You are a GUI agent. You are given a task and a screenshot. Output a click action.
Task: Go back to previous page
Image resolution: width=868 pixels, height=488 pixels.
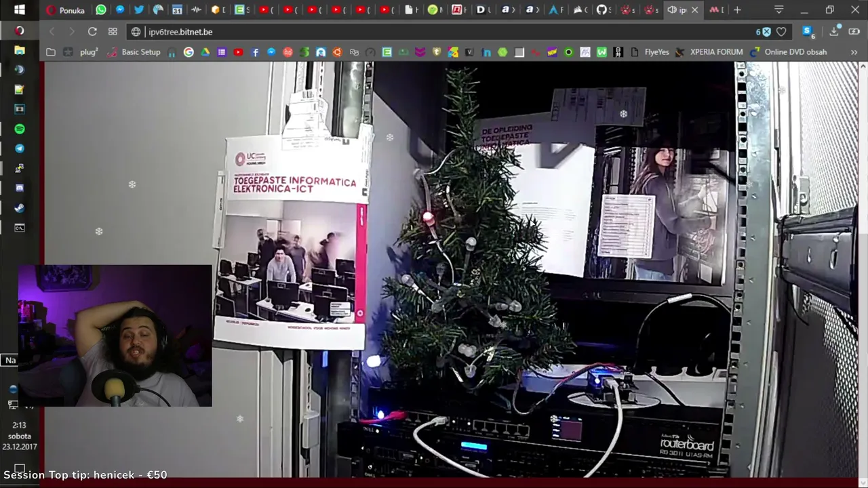pos(52,32)
